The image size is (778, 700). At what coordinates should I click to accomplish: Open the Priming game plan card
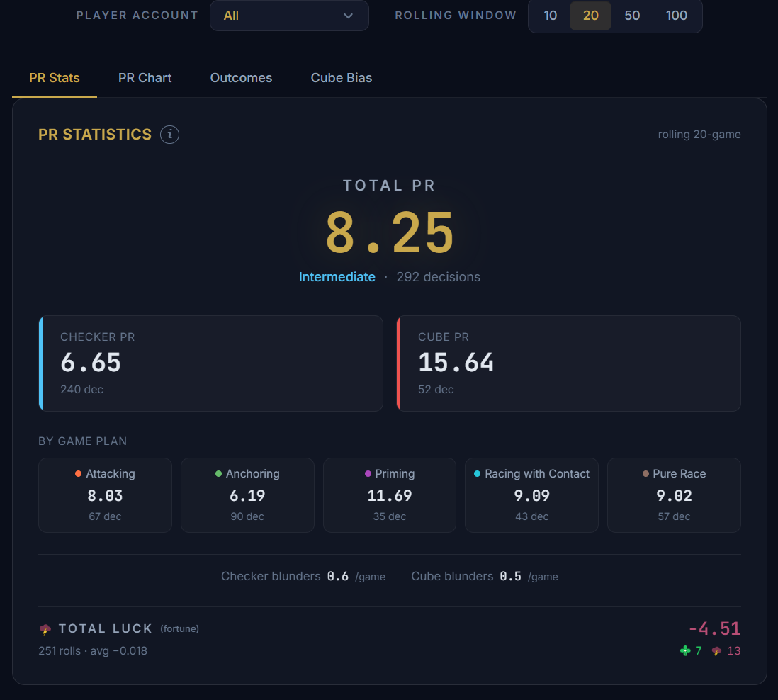pos(390,495)
